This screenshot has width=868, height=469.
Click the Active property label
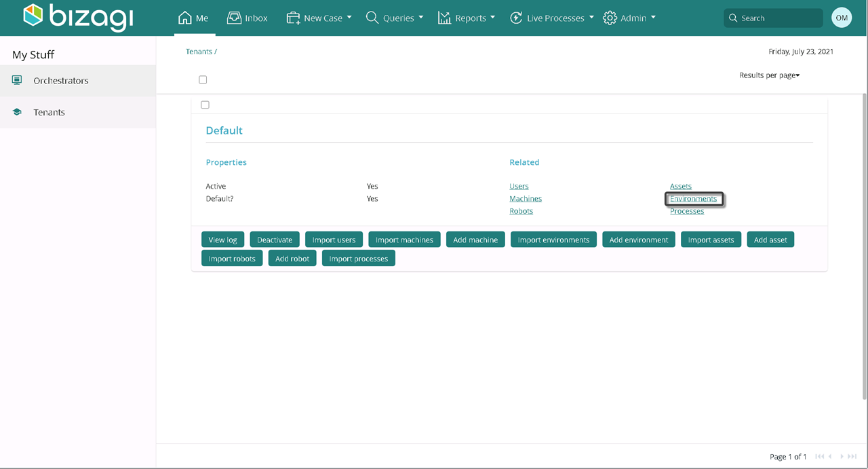point(216,186)
